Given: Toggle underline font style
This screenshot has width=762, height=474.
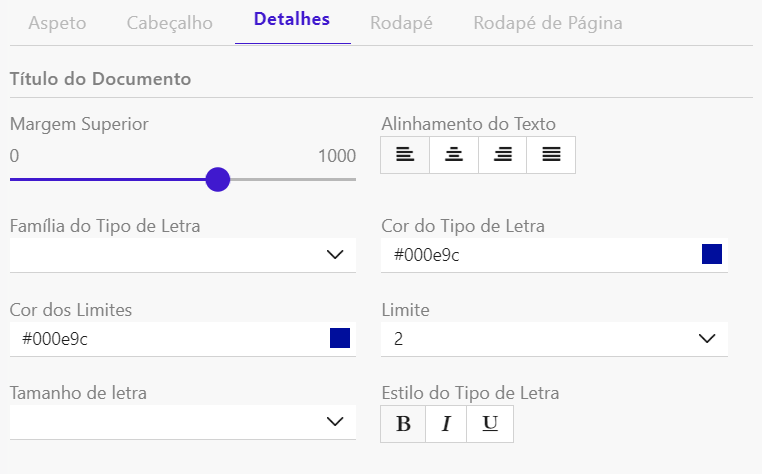Looking at the screenshot, I should click(x=490, y=424).
